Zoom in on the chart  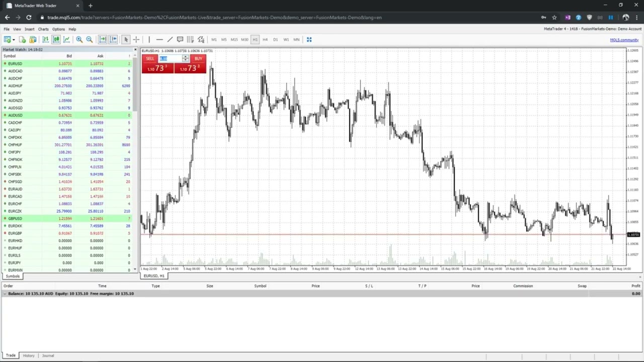click(x=79, y=39)
